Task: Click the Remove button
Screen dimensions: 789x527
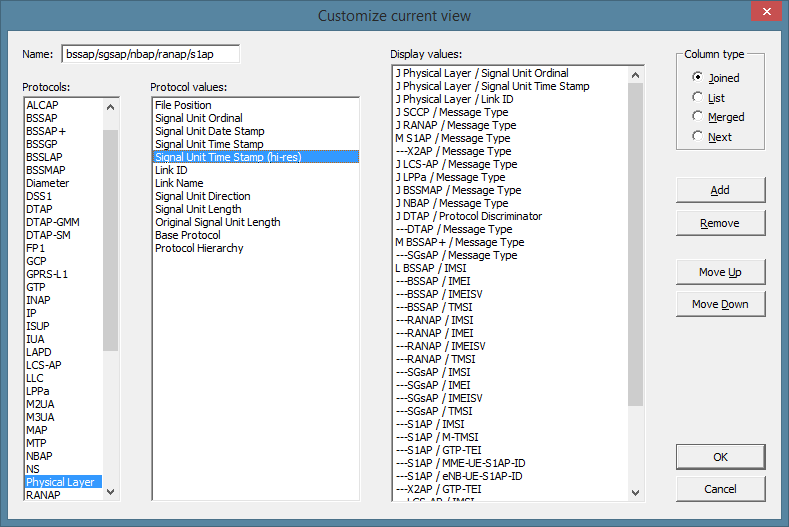Action: click(720, 223)
